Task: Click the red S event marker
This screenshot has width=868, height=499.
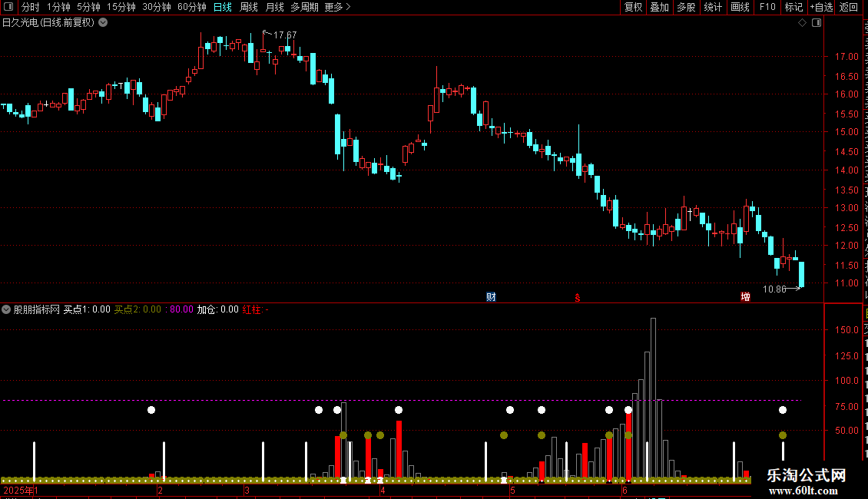Action: click(x=578, y=298)
